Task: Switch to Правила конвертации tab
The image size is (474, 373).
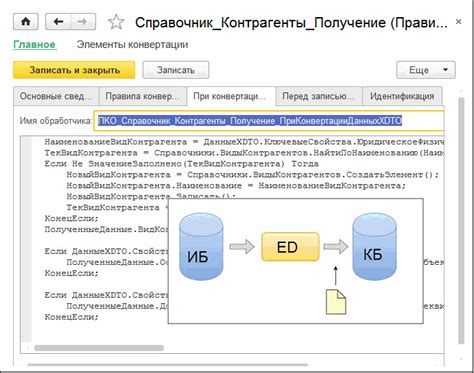Action: (143, 96)
